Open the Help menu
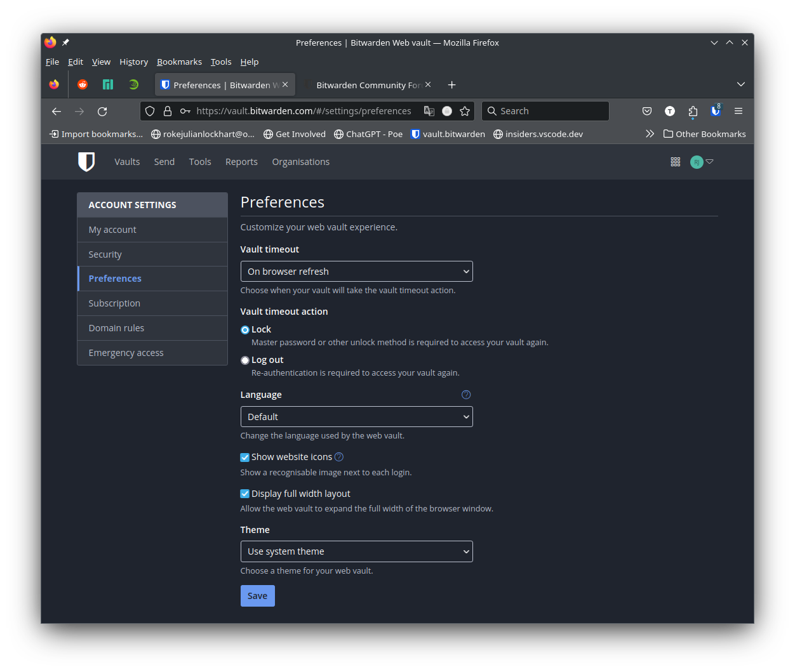The image size is (795, 672). 250,62
